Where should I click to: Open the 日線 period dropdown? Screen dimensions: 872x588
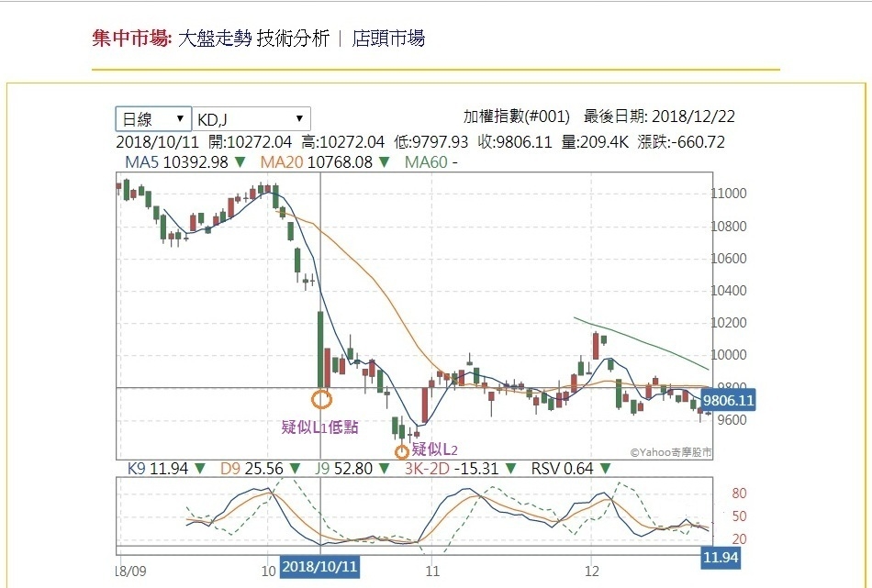153,119
